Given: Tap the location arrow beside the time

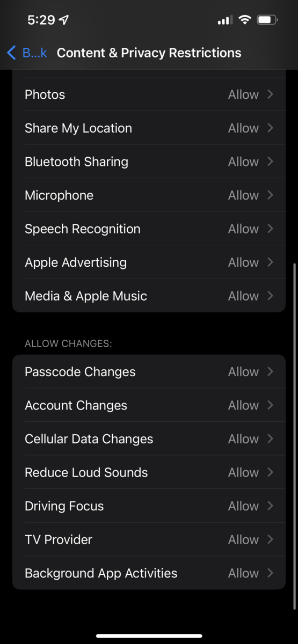Looking at the screenshot, I should (64, 20).
